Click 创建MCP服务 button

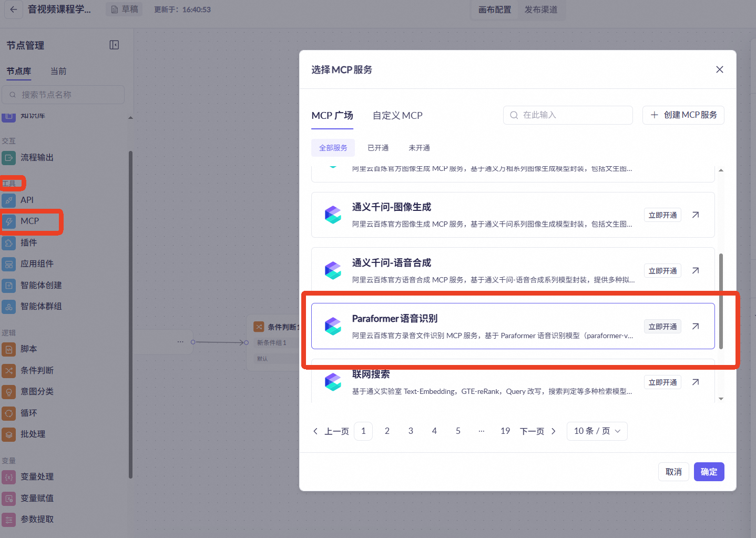click(x=683, y=115)
